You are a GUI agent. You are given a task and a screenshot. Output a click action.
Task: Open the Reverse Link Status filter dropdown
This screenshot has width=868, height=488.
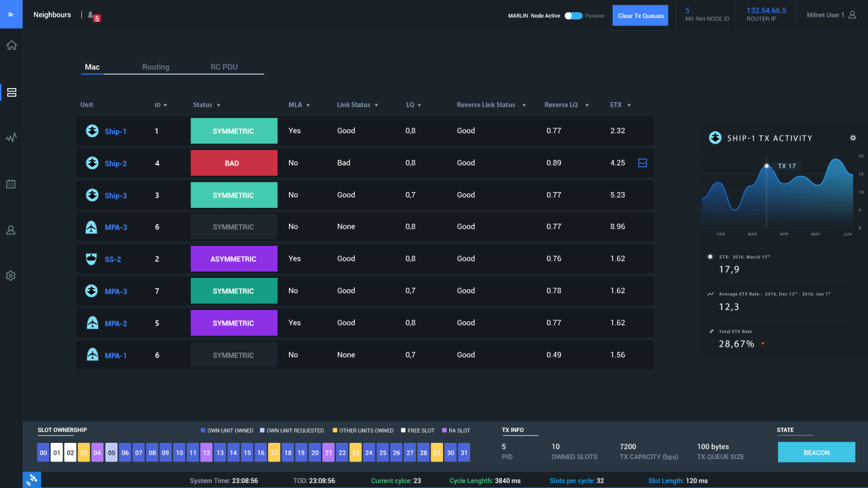coord(524,104)
